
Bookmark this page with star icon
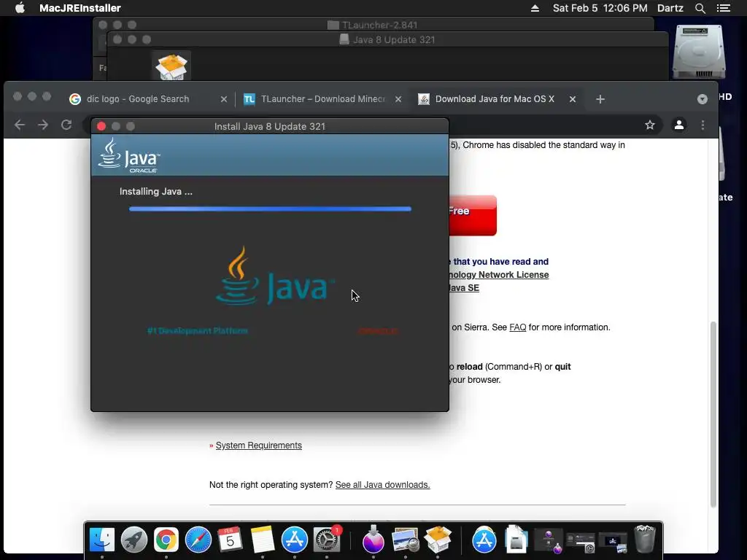pos(650,125)
